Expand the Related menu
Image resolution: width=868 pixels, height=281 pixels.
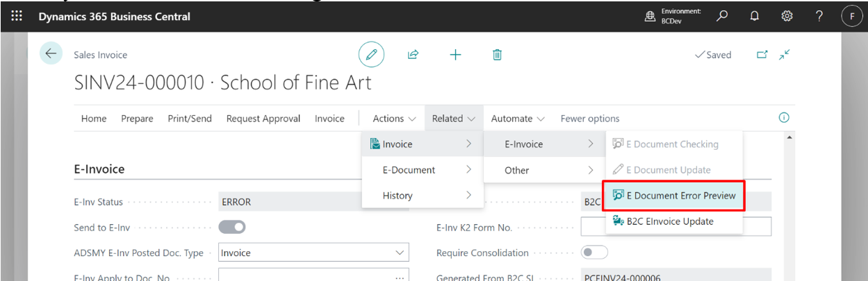tap(454, 119)
